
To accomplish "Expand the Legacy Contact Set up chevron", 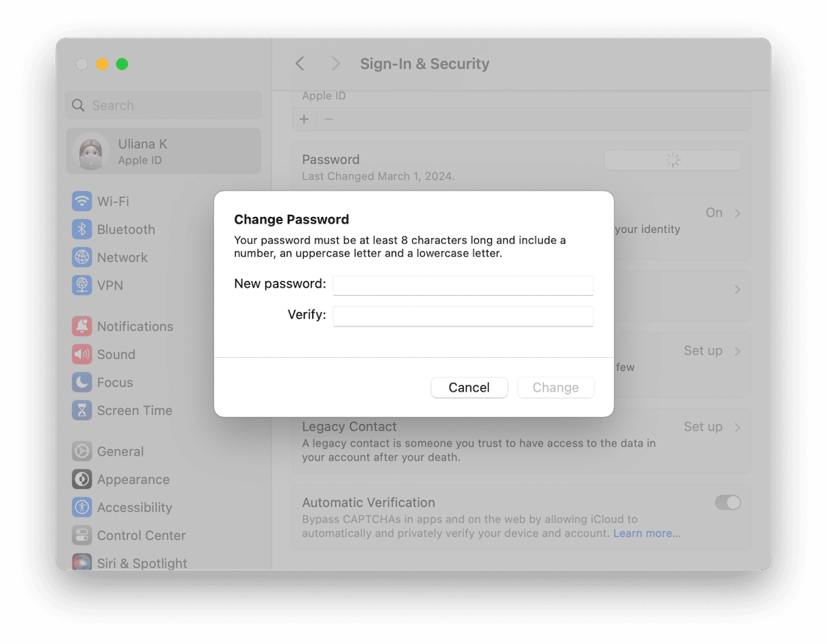I will point(737,426).
